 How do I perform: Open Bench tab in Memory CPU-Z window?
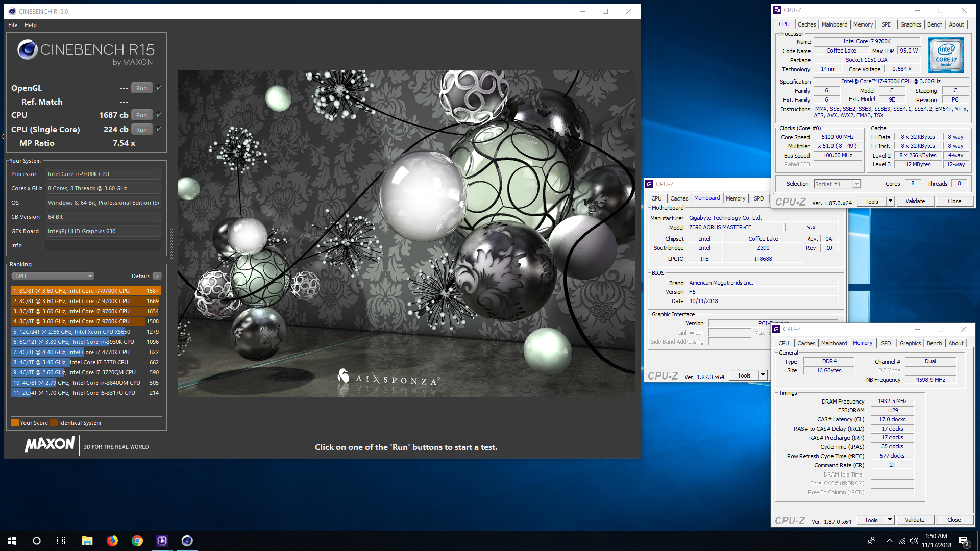(x=935, y=343)
